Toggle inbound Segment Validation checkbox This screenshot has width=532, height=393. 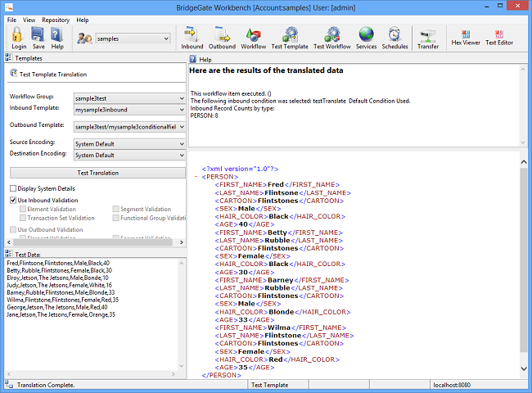(x=115, y=209)
